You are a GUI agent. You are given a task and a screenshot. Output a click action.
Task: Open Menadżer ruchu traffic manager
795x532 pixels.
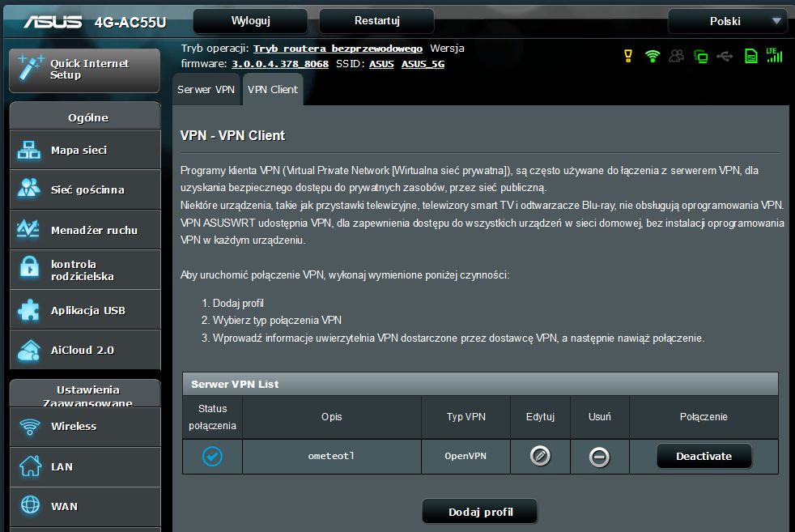click(85, 230)
